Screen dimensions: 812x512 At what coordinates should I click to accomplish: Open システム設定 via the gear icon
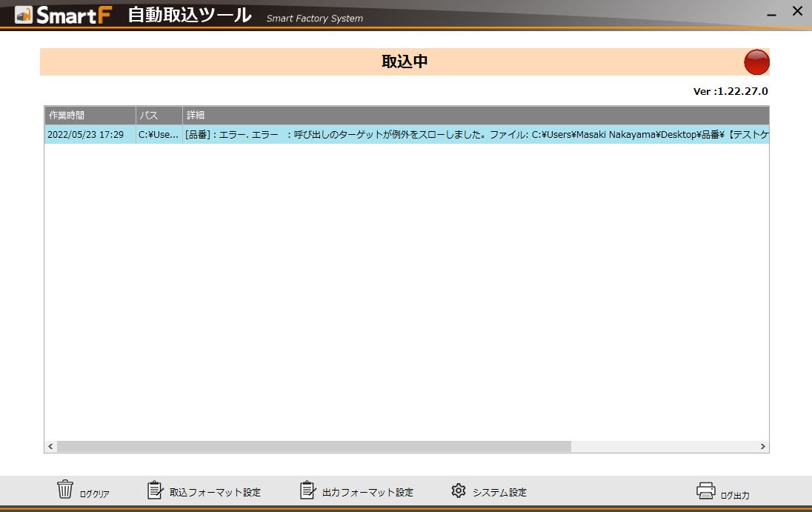pyautogui.click(x=459, y=490)
